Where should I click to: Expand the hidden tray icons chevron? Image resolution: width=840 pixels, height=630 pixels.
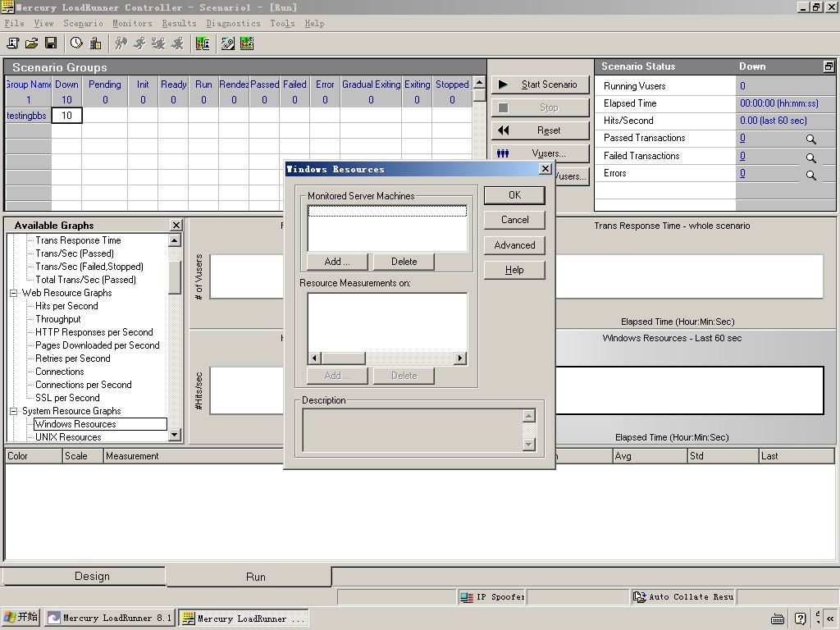pyautogui.click(x=830, y=619)
